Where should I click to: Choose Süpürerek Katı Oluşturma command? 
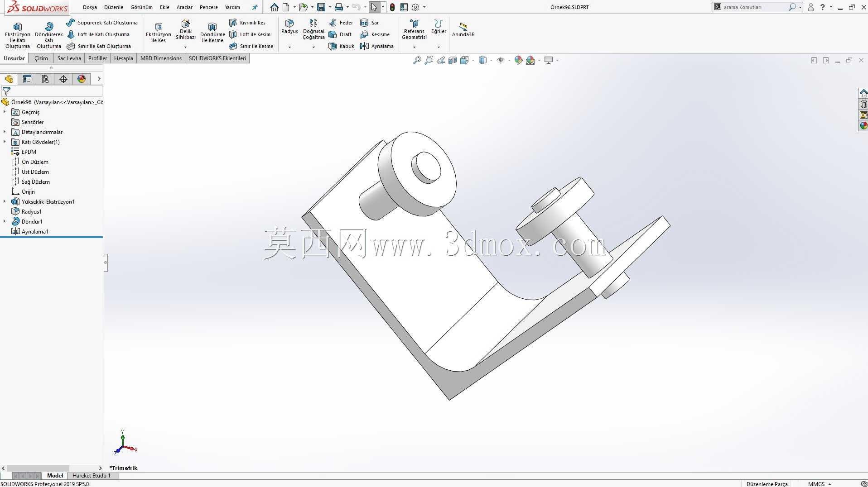coord(102,23)
